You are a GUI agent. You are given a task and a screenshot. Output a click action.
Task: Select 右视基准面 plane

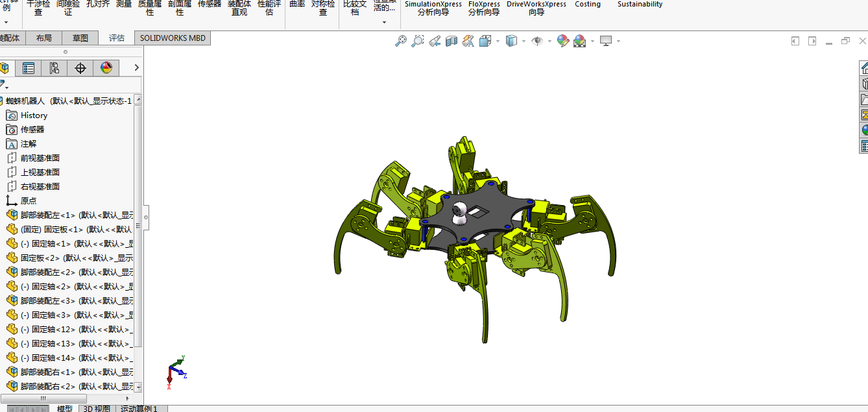pos(40,186)
